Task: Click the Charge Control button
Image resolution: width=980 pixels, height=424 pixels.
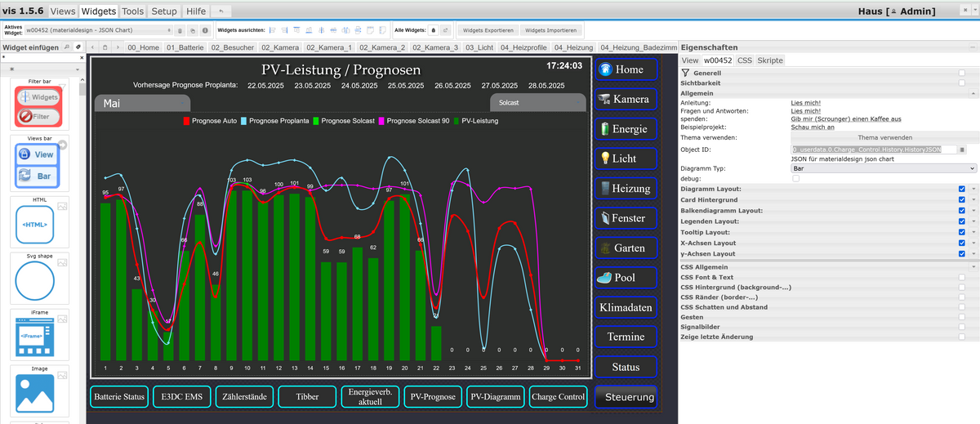Action: click(559, 397)
